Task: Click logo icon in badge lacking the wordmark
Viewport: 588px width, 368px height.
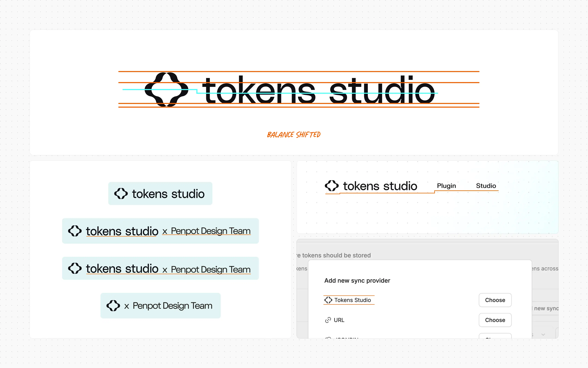Action: coord(113,305)
